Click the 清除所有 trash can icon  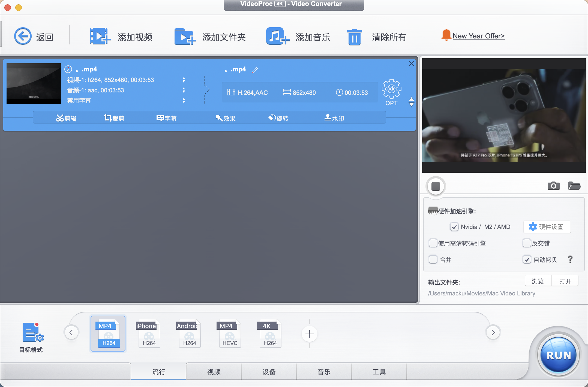click(355, 37)
